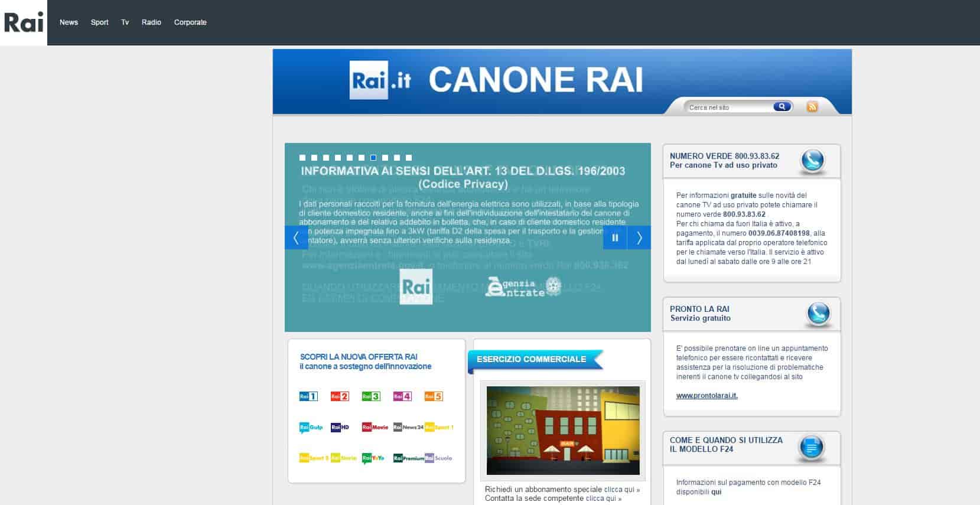
Task: Click the Rai Scuola channel logo
Action: [438, 458]
